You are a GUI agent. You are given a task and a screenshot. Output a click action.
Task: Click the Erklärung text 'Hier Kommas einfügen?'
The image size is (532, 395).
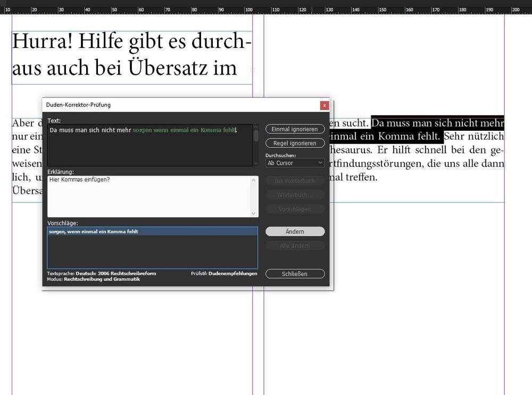[x=80, y=180]
